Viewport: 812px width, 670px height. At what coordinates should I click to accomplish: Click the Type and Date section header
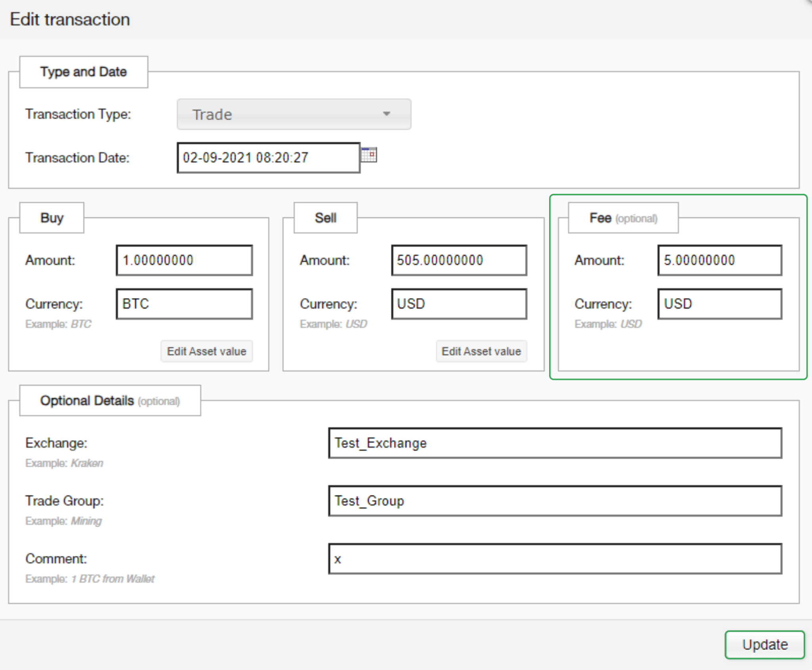[x=83, y=72]
